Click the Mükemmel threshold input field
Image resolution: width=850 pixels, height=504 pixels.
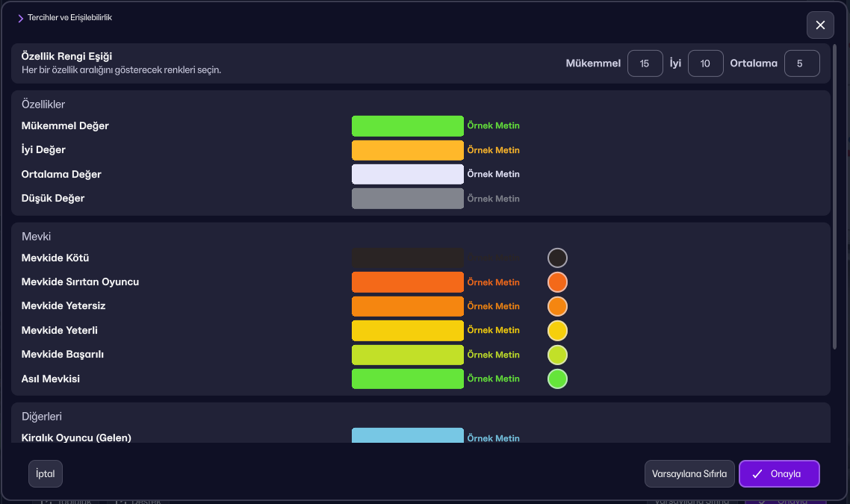645,63
